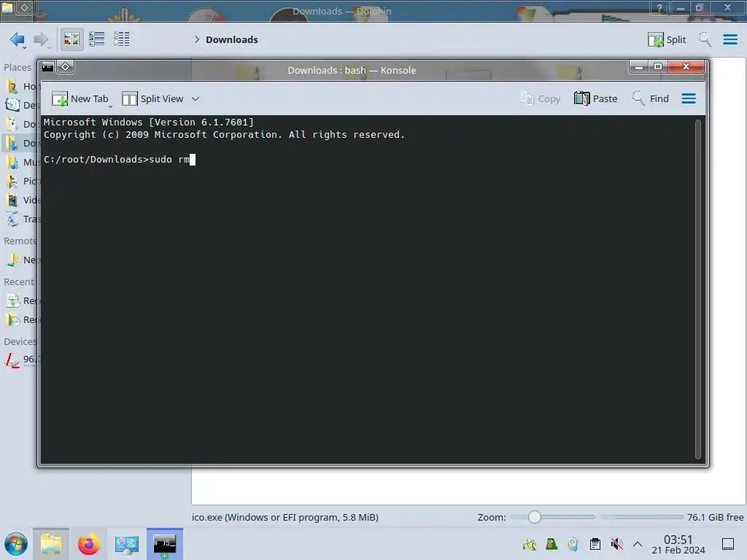Open the clipboard tray icon
The width and height of the screenshot is (747, 560).
tap(595, 544)
